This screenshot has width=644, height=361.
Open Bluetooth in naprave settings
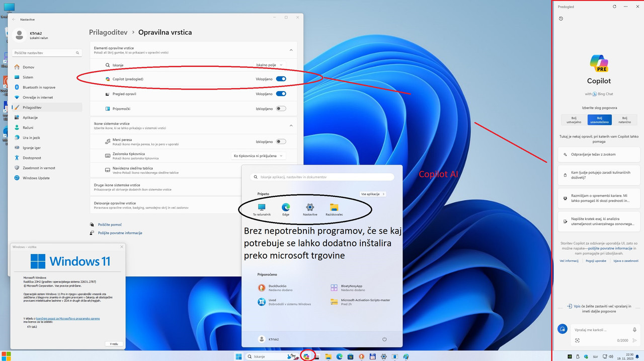46,87
